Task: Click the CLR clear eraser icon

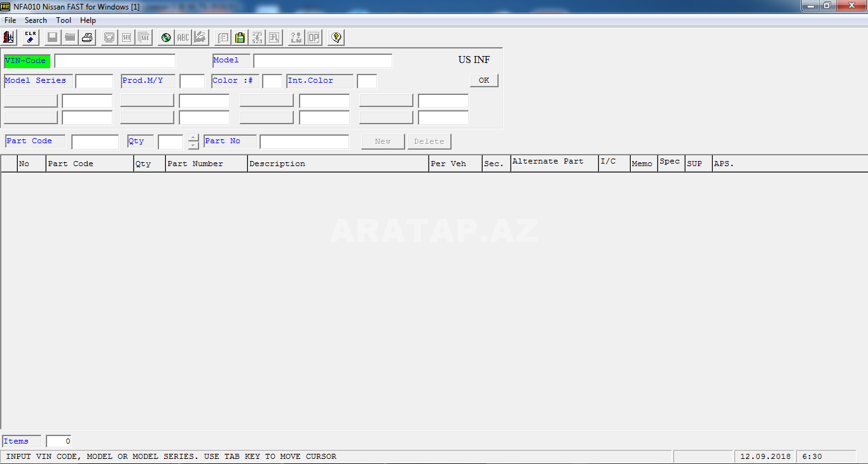Action: point(31,38)
